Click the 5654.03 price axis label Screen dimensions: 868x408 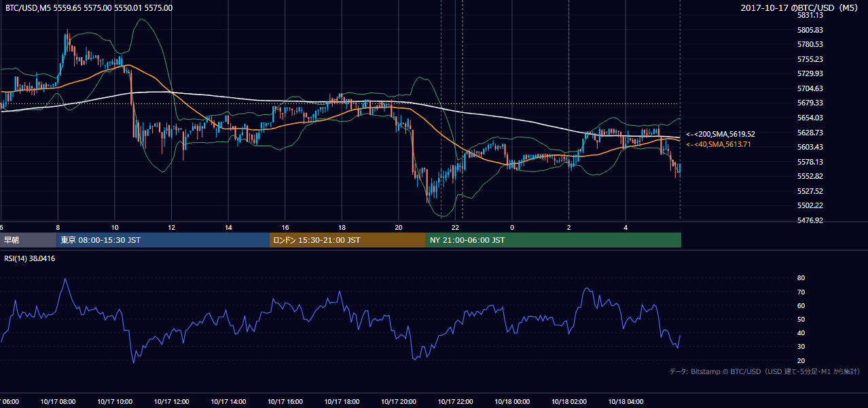coord(811,118)
